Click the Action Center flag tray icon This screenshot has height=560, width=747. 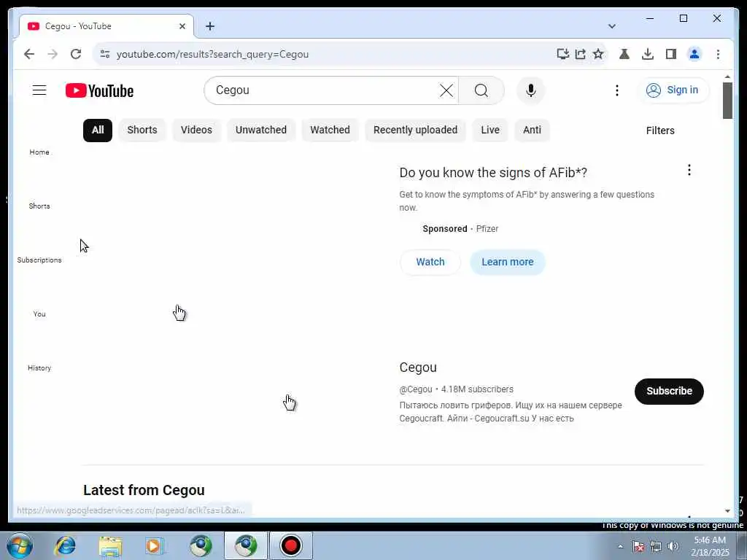coord(638,546)
